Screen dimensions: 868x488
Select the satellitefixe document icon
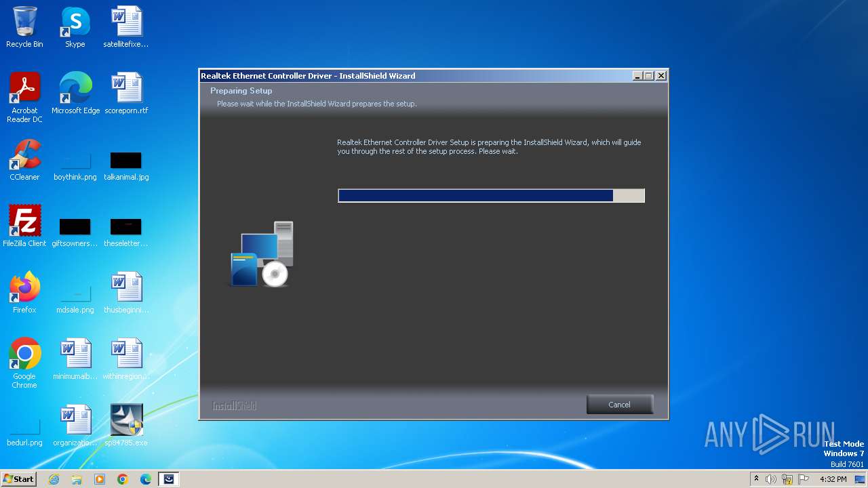[x=126, y=28]
